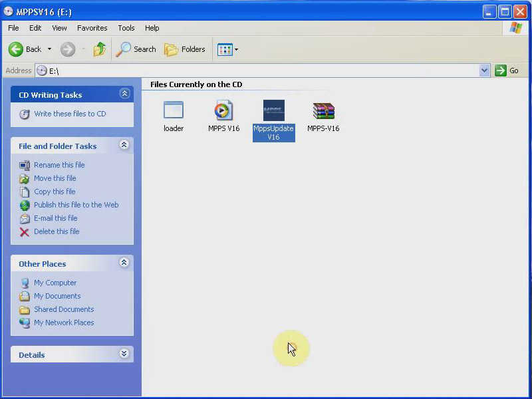
Task: Expand the Details panel
Action: coord(124,354)
